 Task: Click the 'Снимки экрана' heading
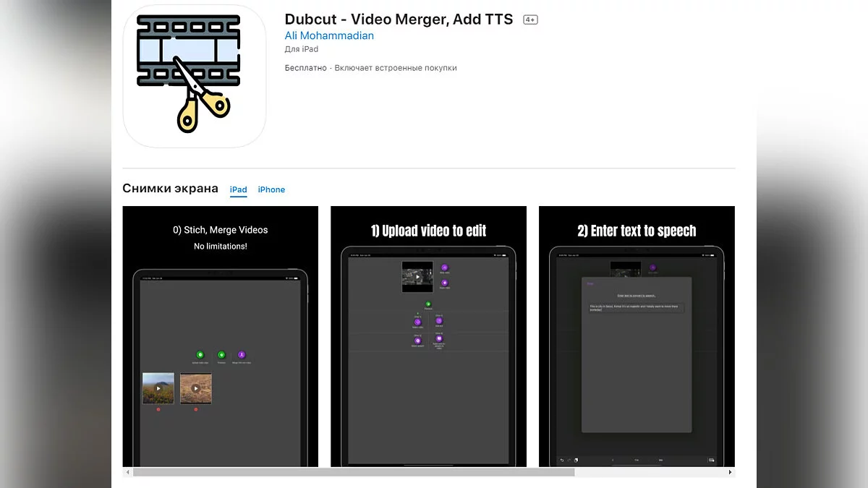click(x=170, y=189)
